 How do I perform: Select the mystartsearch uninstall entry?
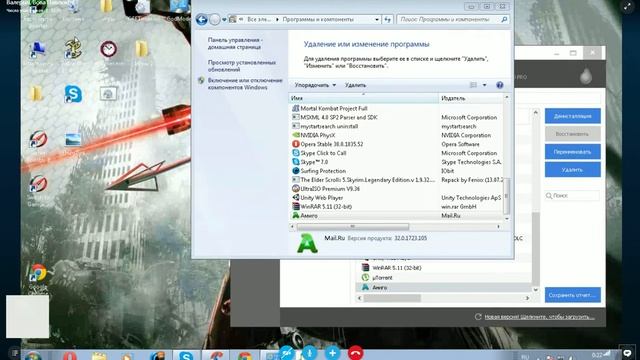(329, 126)
